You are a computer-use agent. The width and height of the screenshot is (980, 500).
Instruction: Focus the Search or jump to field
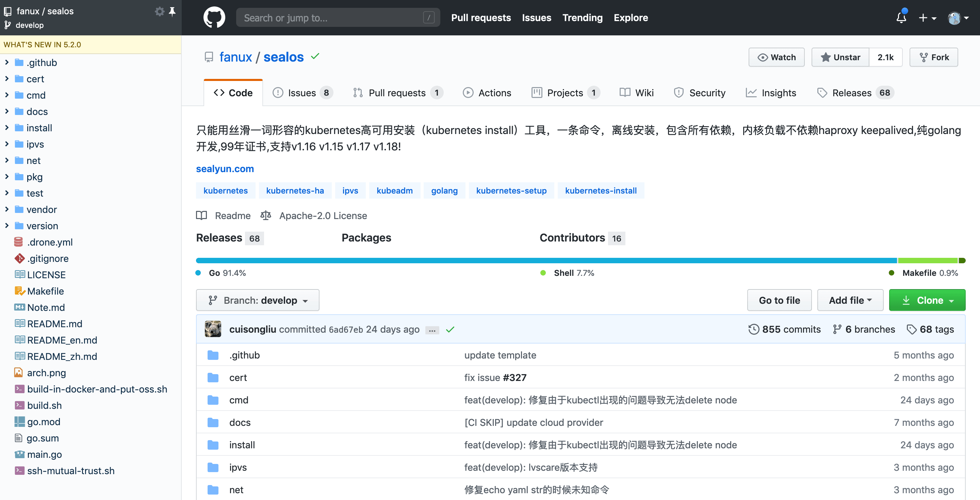point(338,17)
